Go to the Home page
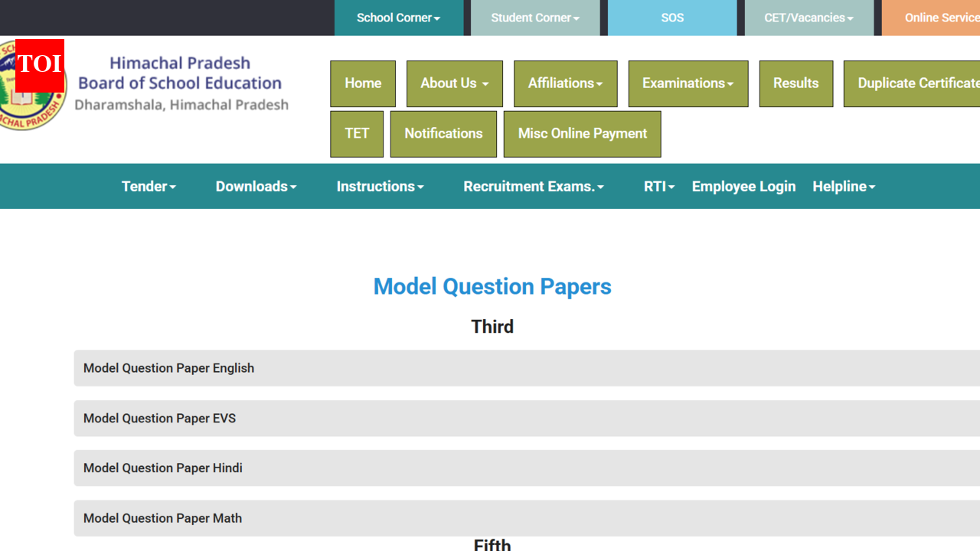The image size is (980, 551). point(363,83)
